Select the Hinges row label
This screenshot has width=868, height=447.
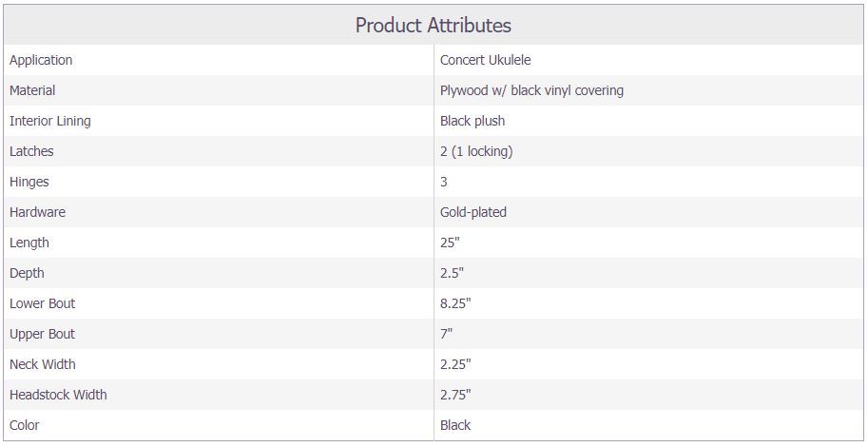click(x=29, y=182)
